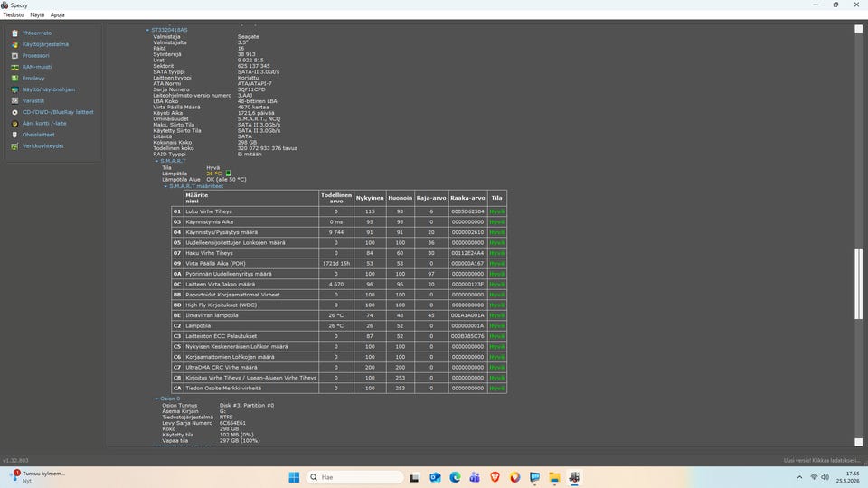Open the Tiedosto menu
This screenshot has height=488, width=868.
tap(14, 15)
